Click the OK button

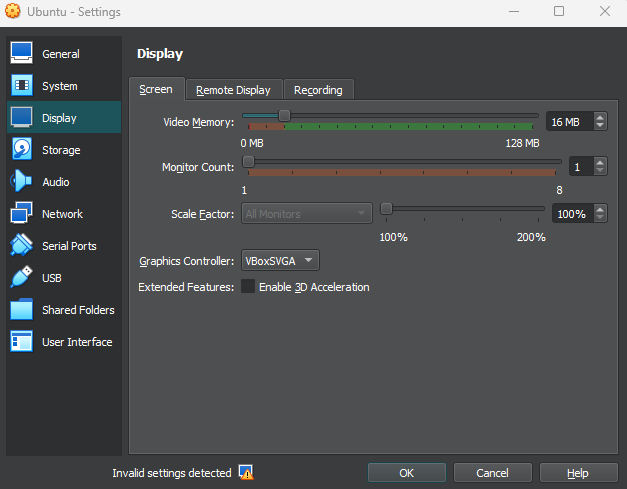pyautogui.click(x=406, y=473)
